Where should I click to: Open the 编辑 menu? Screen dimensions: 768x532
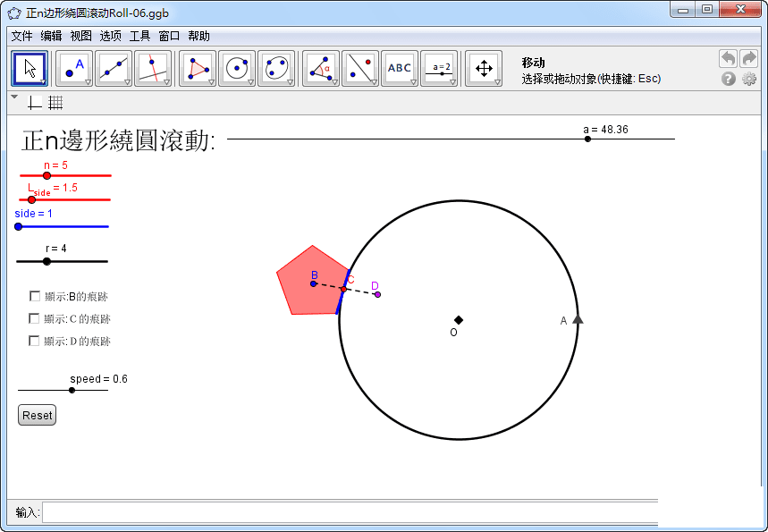(52, 36)
